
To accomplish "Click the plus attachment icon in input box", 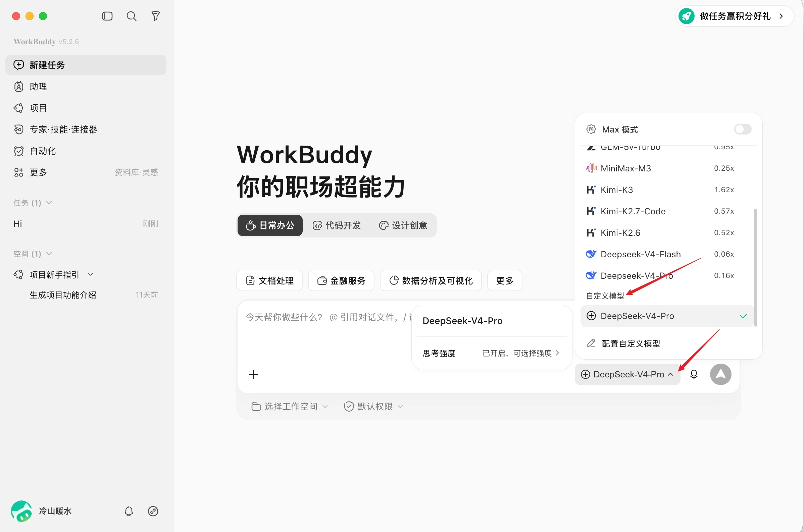I will [254, 374].
